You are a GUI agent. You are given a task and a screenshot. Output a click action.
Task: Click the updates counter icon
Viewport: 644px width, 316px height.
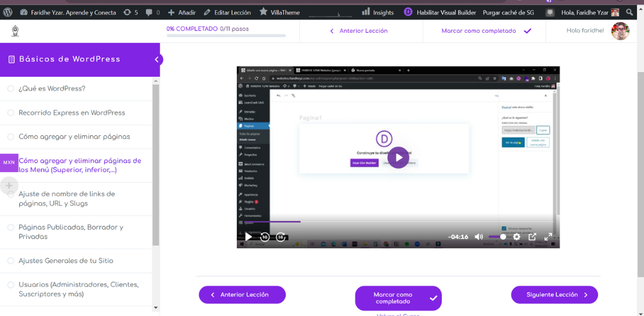[x=129, y=12]
